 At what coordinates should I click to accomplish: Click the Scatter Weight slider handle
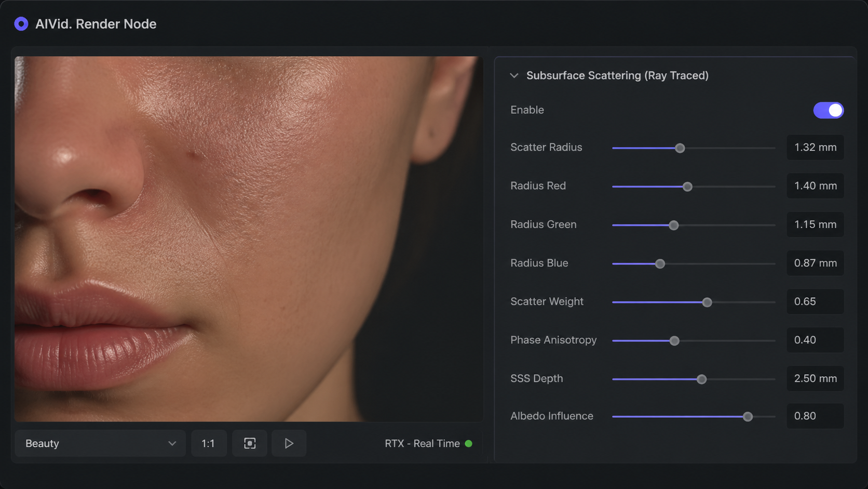707,302
